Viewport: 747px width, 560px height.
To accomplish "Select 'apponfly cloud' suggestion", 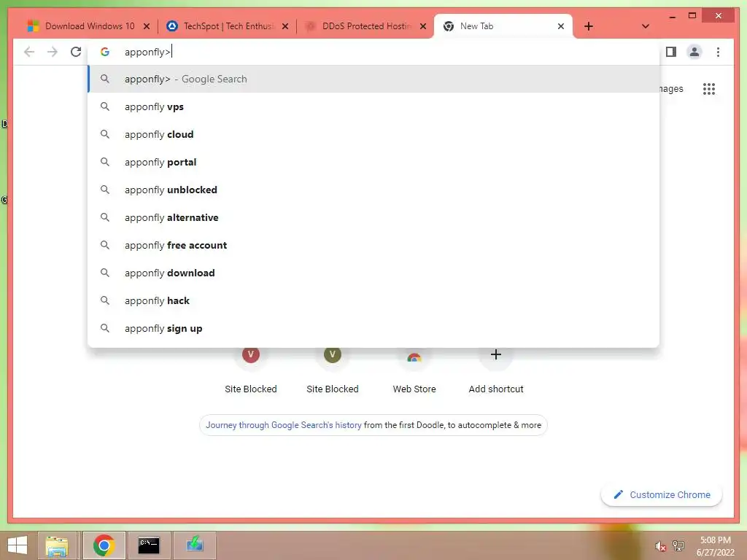I will coord(374,134).
